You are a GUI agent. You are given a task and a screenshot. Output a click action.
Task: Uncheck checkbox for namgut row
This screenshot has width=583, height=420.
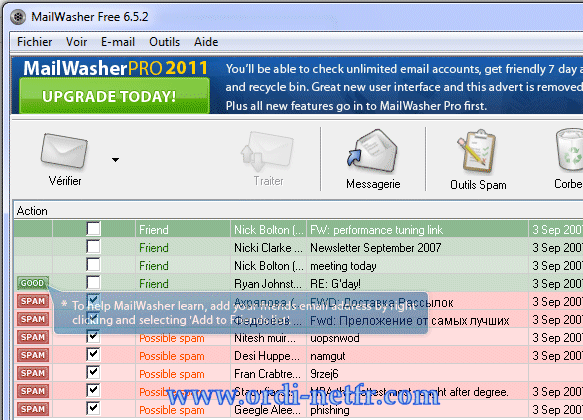click(x=93, y=354)
